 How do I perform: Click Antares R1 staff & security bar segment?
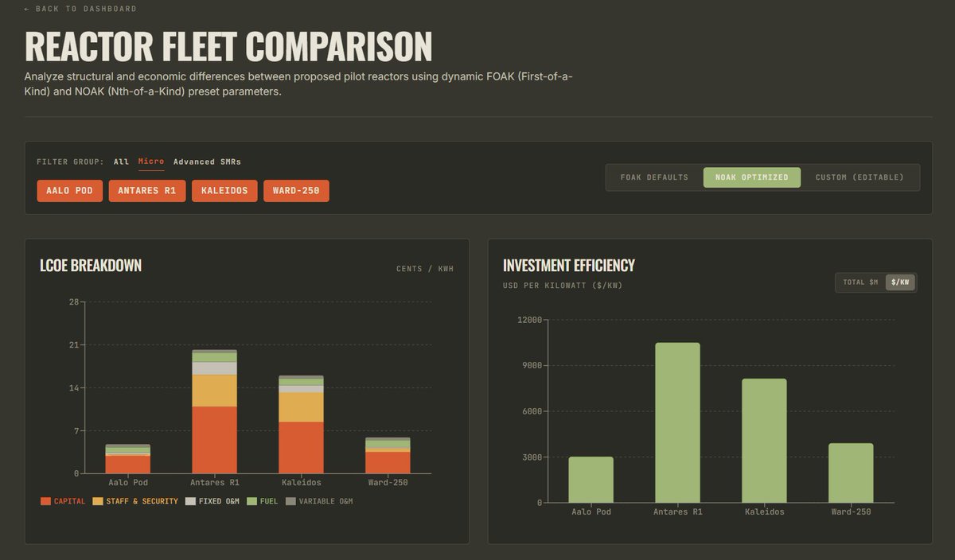coord(215,391)
